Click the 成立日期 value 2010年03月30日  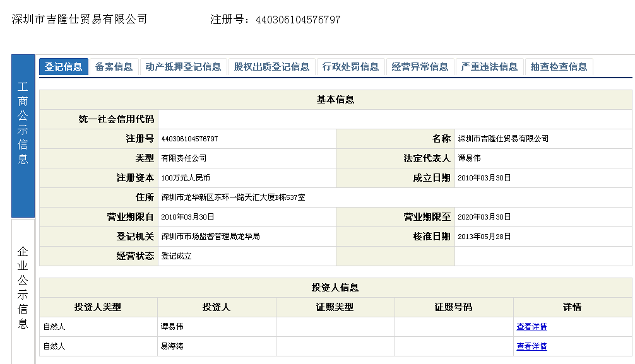click(484, 178)
